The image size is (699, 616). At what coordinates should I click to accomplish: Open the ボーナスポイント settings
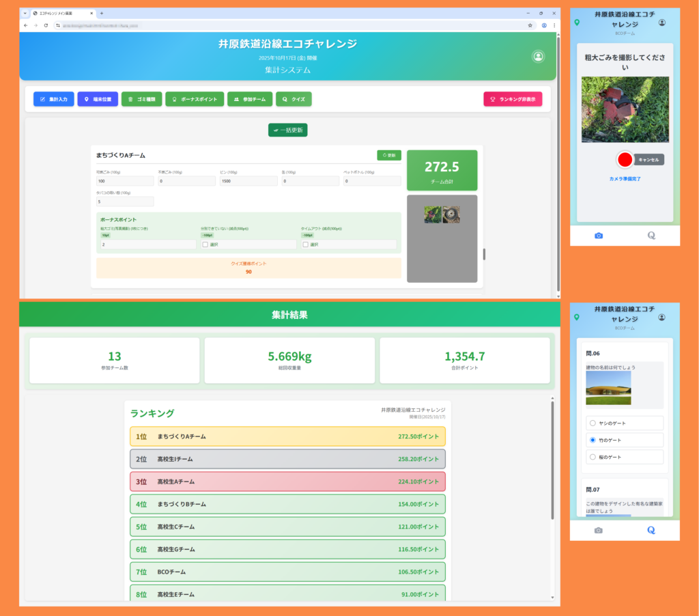(x=194, y=99)
